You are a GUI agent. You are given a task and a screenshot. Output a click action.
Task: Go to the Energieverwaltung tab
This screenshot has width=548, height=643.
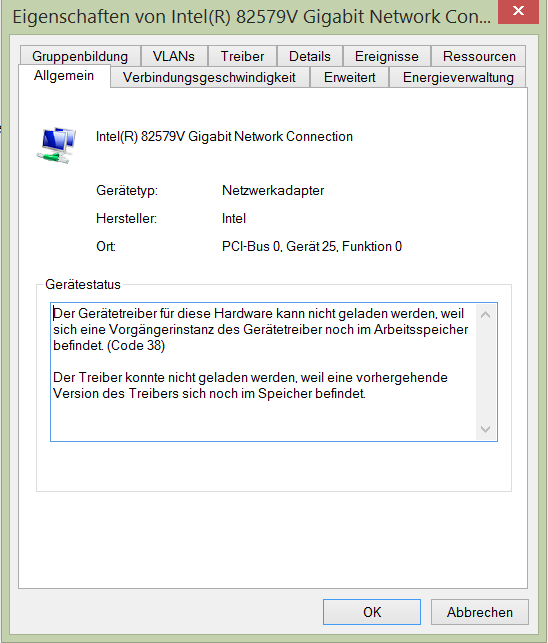[x=458, y=78]
